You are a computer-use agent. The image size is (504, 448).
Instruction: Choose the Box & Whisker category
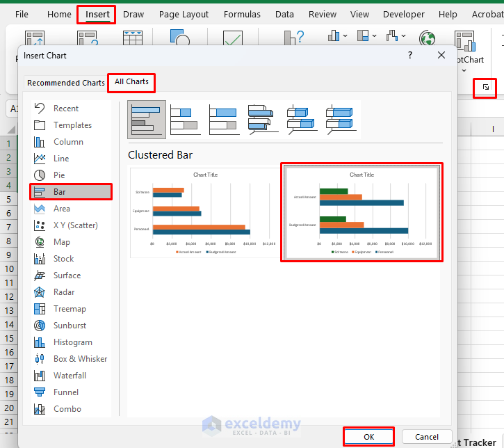[x=72, y=359]
